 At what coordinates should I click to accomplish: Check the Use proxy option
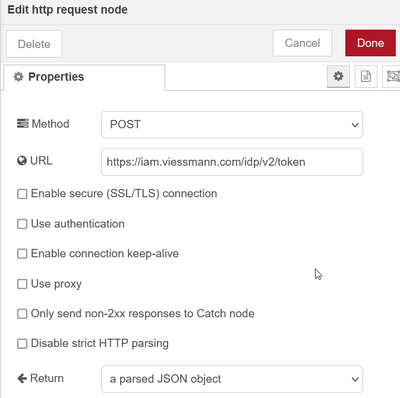pyautogui.click(x=22, y=284)
